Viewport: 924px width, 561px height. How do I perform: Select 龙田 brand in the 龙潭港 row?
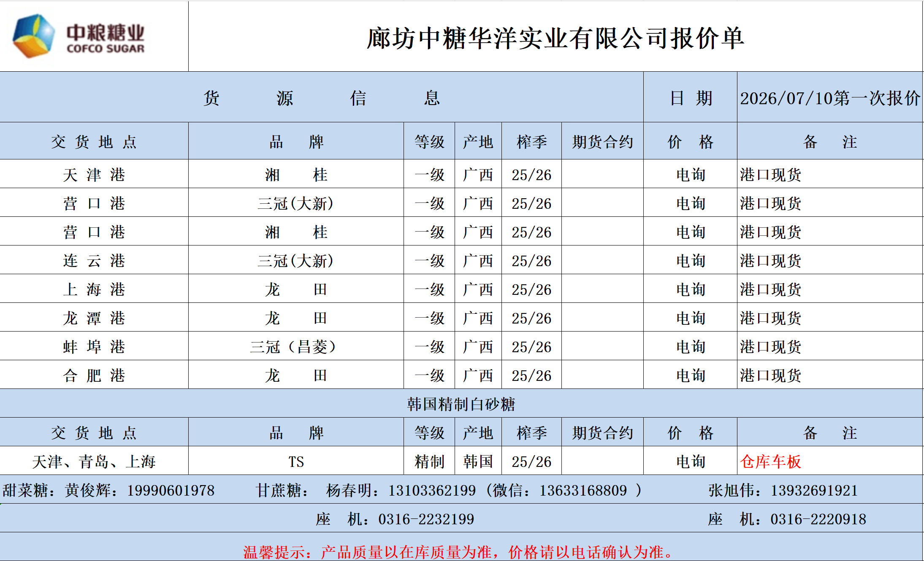[296, 318]
